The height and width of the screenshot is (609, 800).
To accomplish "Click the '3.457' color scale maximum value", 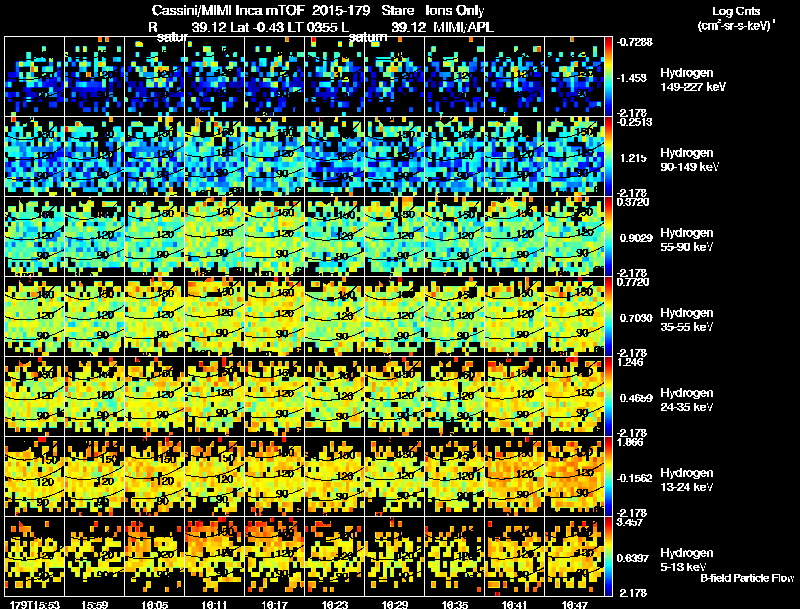I will tap(630, 523).
